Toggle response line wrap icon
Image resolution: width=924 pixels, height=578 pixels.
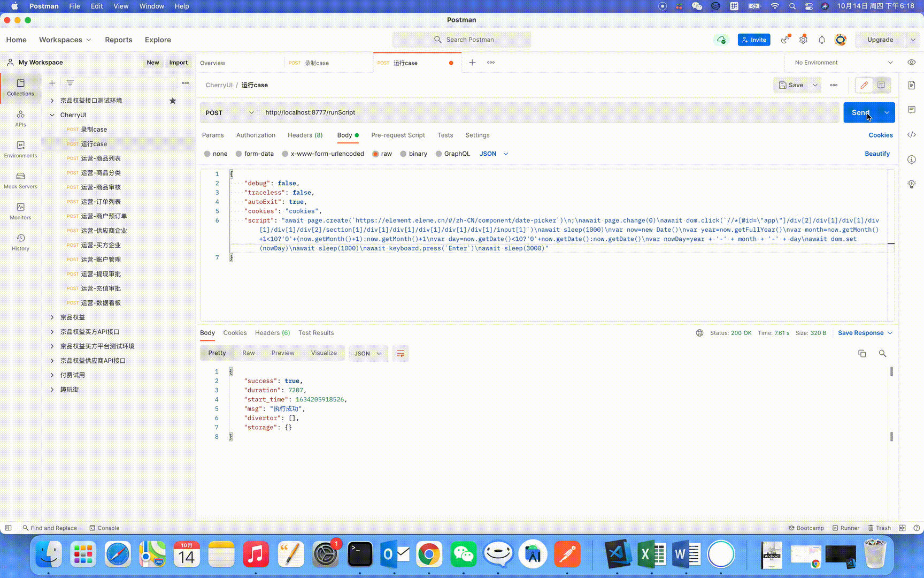[401, 353]
